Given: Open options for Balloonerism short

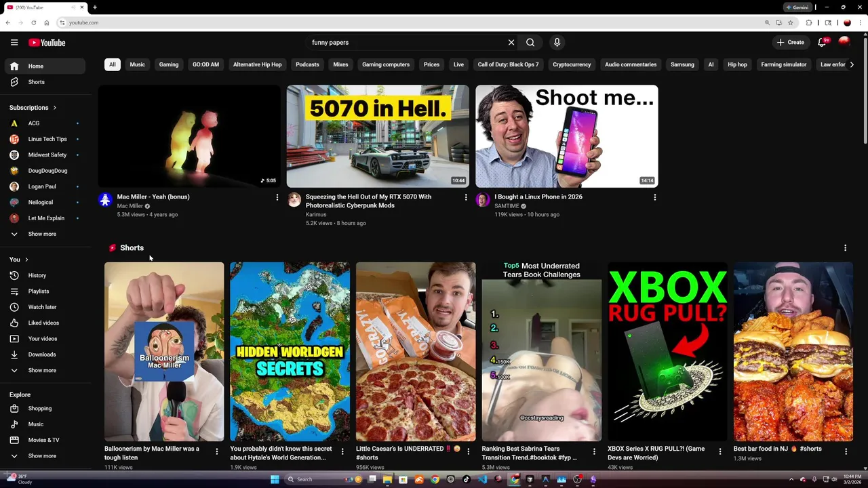Looking at the screenshot, I should pyautogui.click(x=216, y=451).
